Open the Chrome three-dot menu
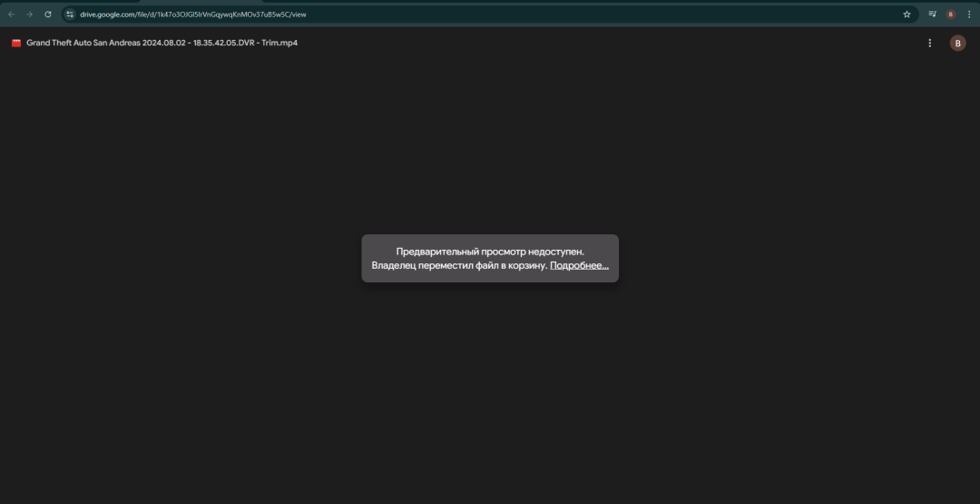The width and height of the screenshot is (980, 504). point(969,15)
